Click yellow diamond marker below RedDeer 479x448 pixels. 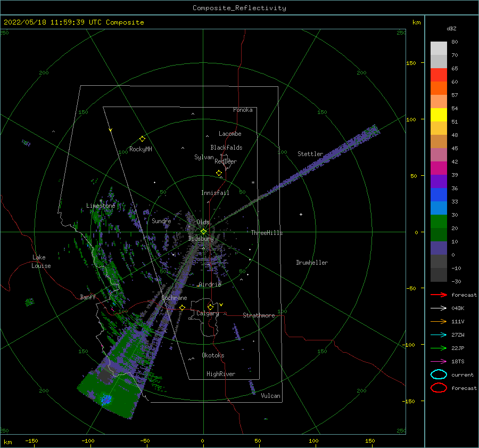[219, 173]
